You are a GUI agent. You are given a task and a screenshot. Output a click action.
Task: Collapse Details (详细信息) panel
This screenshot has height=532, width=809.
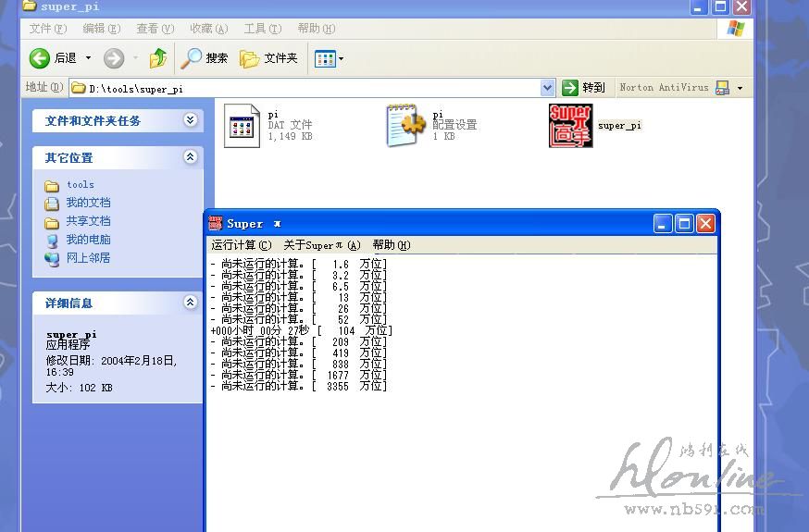click(x=191, y=303)
